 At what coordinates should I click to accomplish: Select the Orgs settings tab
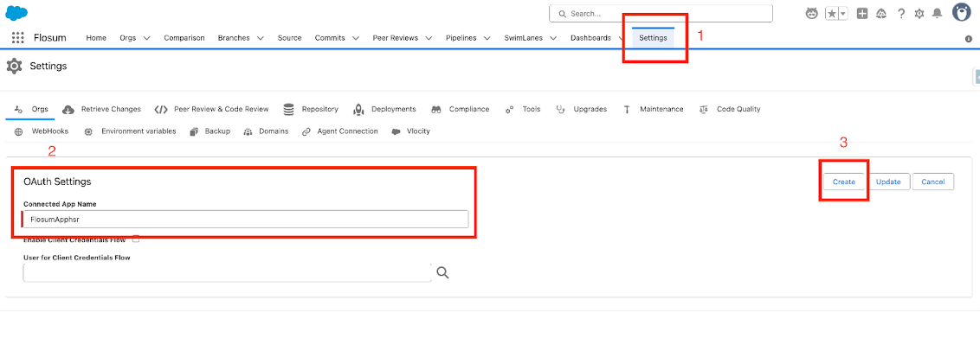31,109
